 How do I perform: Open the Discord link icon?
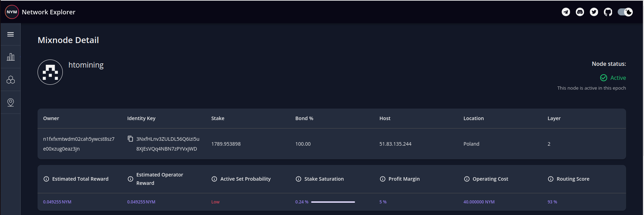(580, 12)
